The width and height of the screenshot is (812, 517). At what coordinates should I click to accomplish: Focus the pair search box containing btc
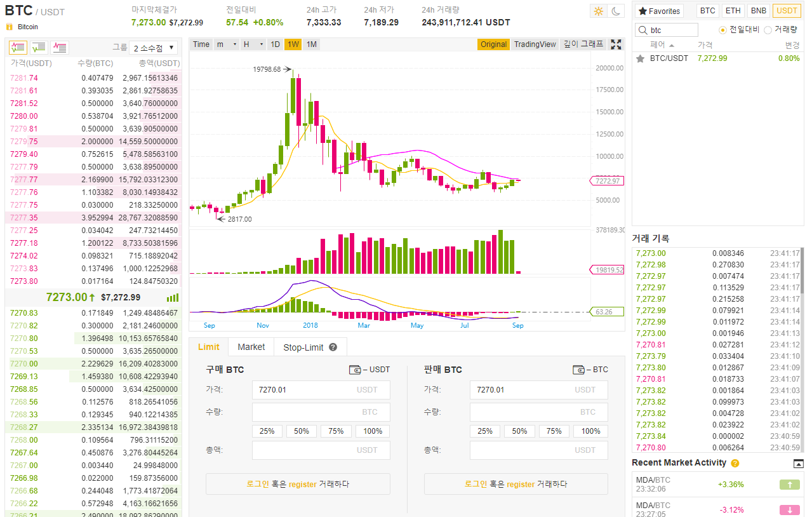click(667, 30)
